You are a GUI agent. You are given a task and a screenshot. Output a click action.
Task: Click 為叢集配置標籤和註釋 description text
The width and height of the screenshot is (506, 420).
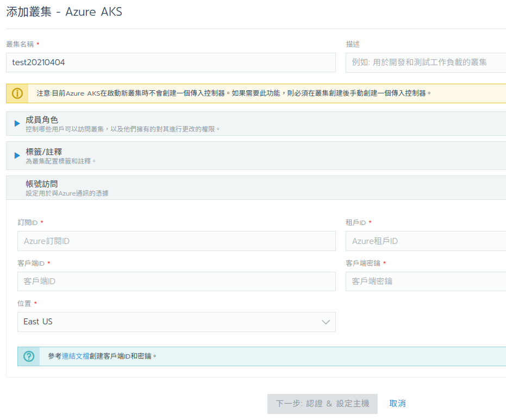[x=61, y=161]
